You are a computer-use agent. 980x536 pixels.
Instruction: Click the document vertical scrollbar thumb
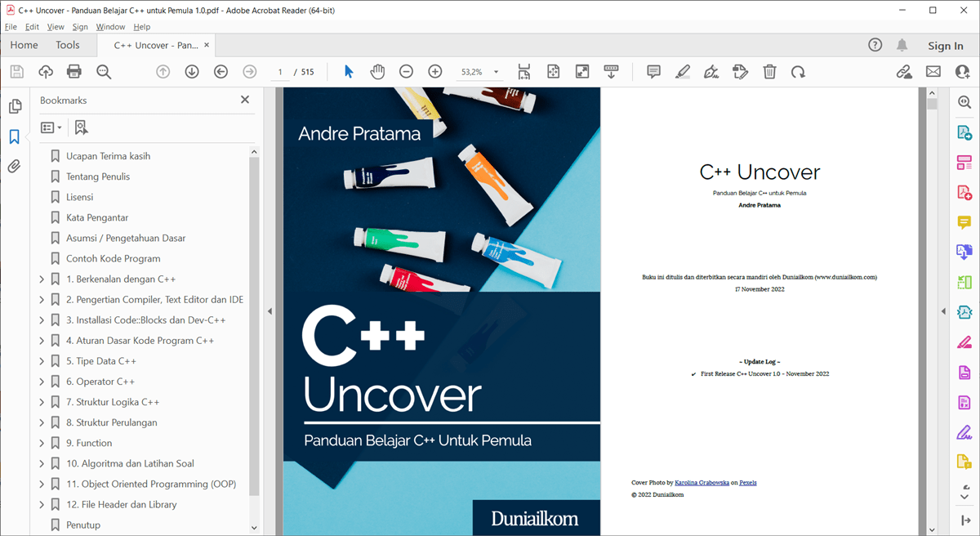tap(932, 104)
